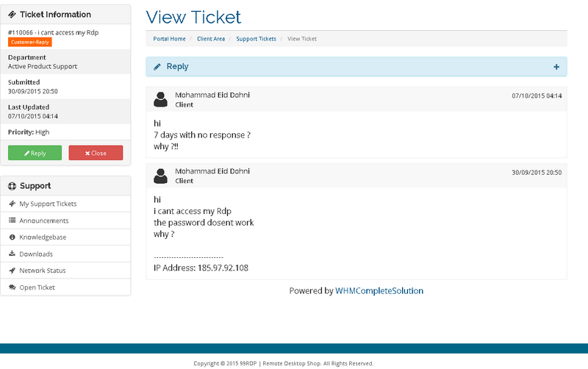Image resolution: width=588 pixels, height=369 pixels.
Task: Click 'Priority: High' text
Action: (x=29, y=132)
